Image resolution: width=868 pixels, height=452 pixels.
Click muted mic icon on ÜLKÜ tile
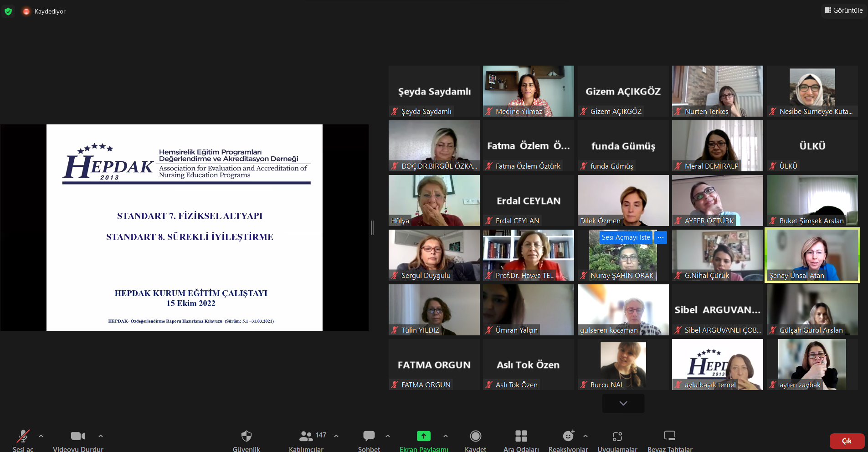click(x=773, y=166)
